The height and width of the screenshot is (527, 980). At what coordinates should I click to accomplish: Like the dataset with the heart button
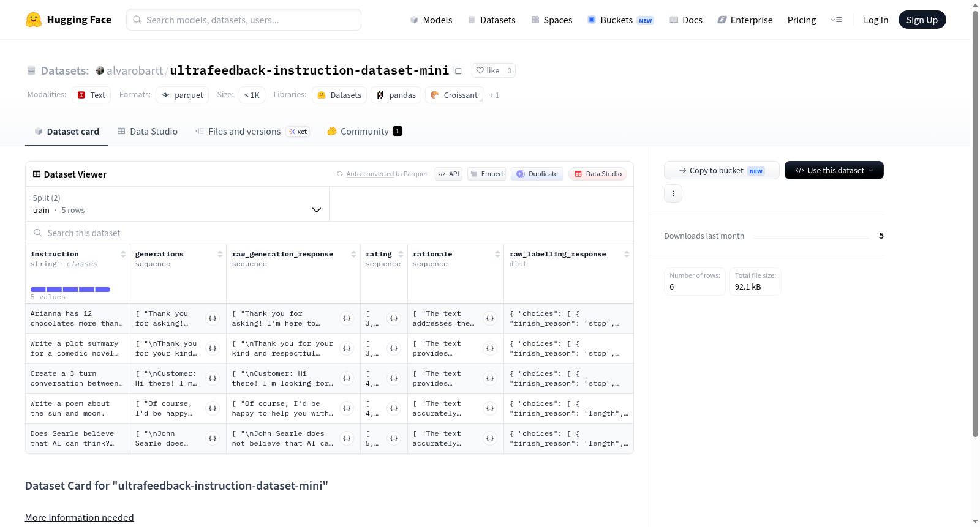pos(488,70)
